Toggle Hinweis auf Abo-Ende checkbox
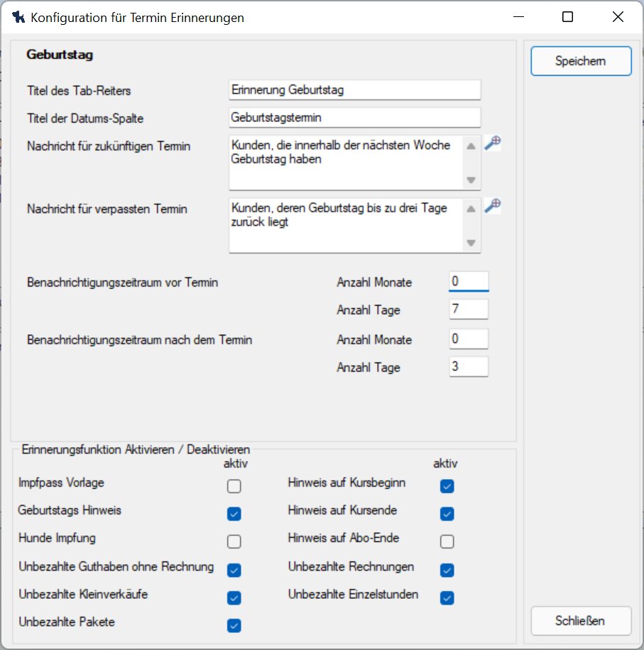This screenshot has height=650, width=644. [x=447, y=542]
